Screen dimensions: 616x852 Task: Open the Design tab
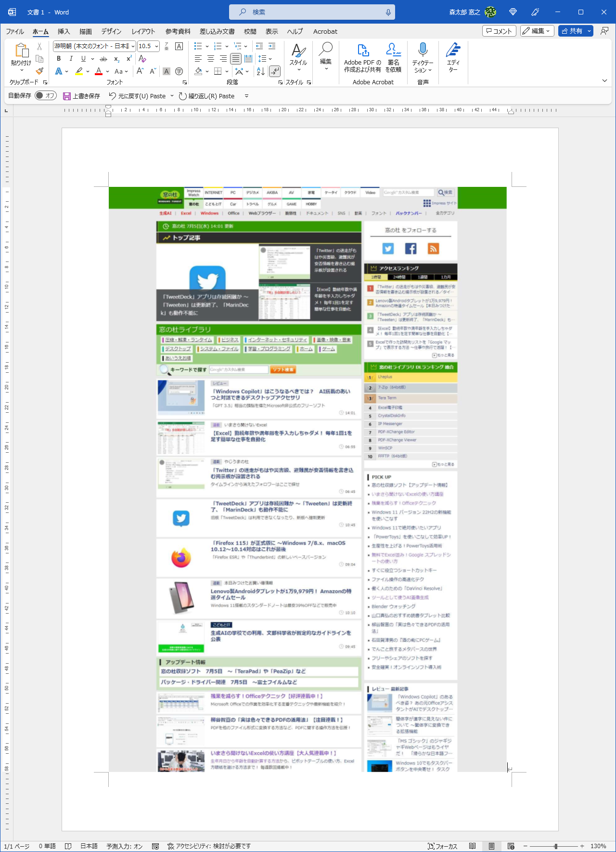pyautogui.click(x=111, y=31)
